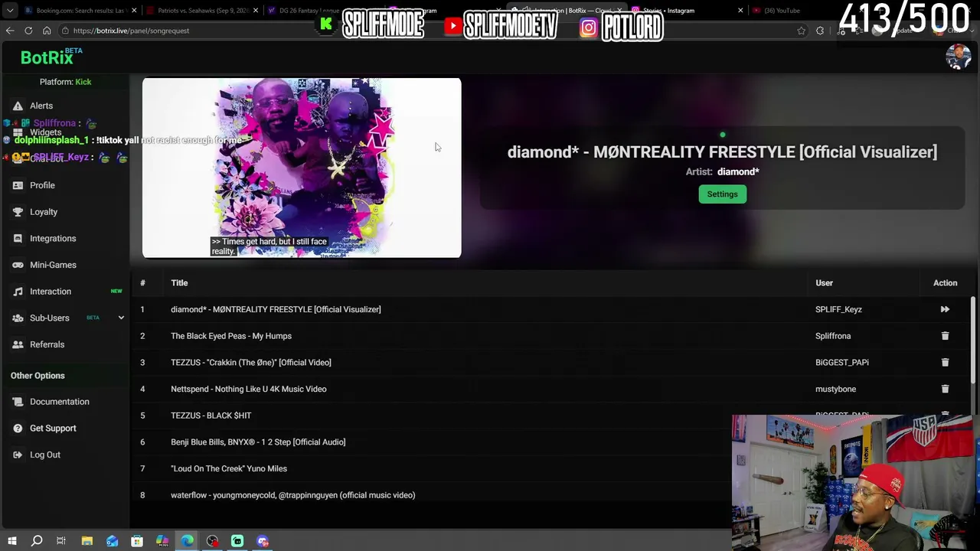The width and height of the screenshot is (980, 551).
Task: Delete My Humps from the song queue
Action: pyautogui.click(x=945, y=336)
